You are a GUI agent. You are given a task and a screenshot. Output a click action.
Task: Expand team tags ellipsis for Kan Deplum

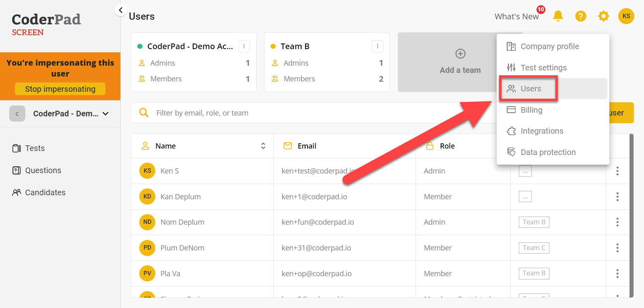[x=525, y=196]
